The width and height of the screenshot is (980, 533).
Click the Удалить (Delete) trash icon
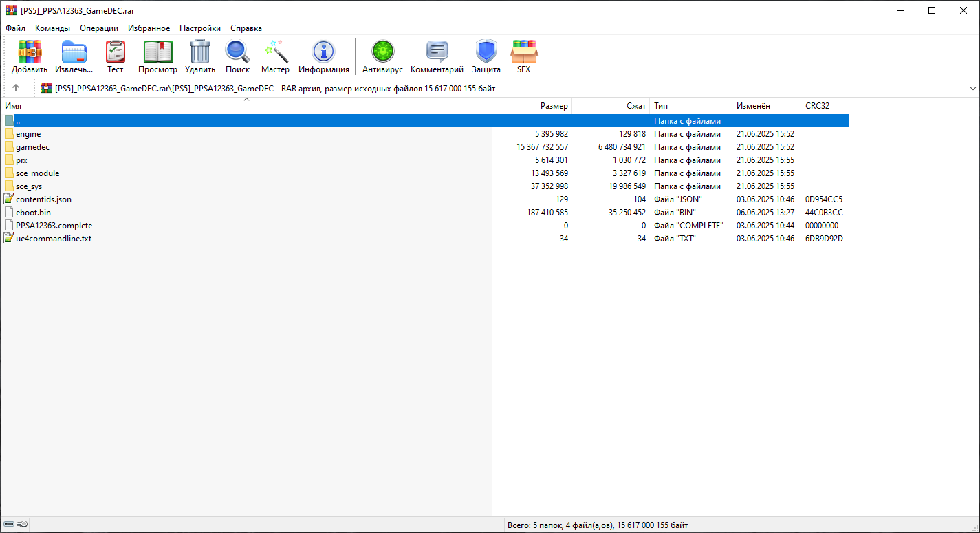[200, 52]
